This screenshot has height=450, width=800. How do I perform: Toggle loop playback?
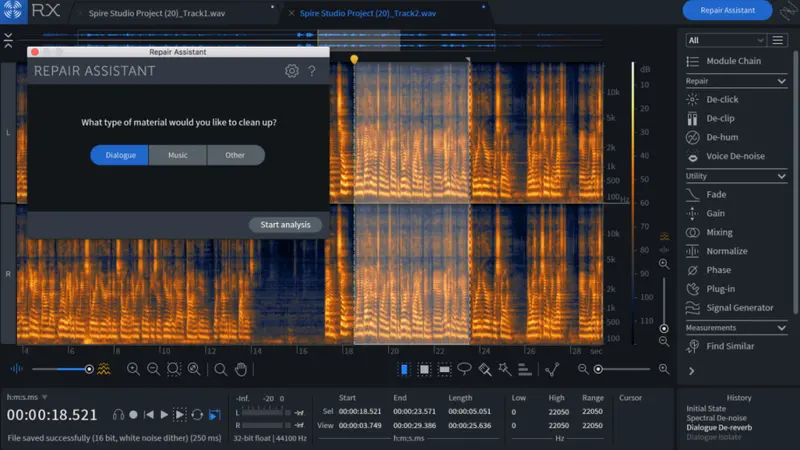197,415
